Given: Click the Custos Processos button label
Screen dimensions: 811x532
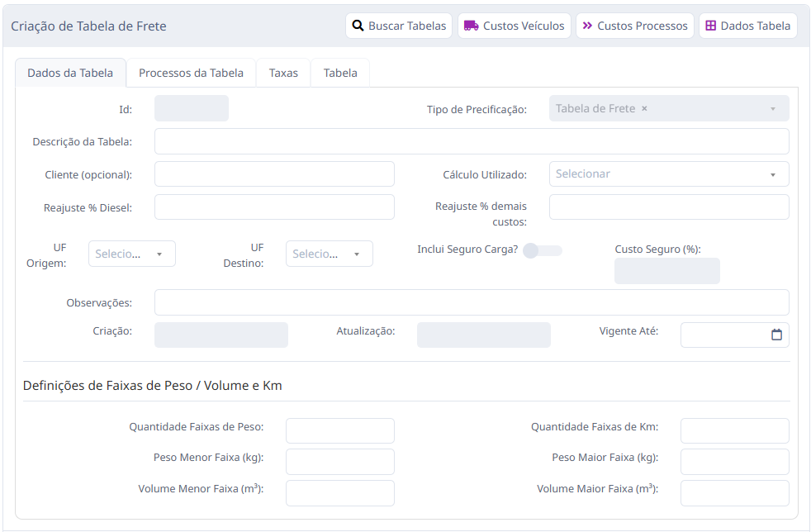Looking at the screenshot, I should (x=643, y=26).
